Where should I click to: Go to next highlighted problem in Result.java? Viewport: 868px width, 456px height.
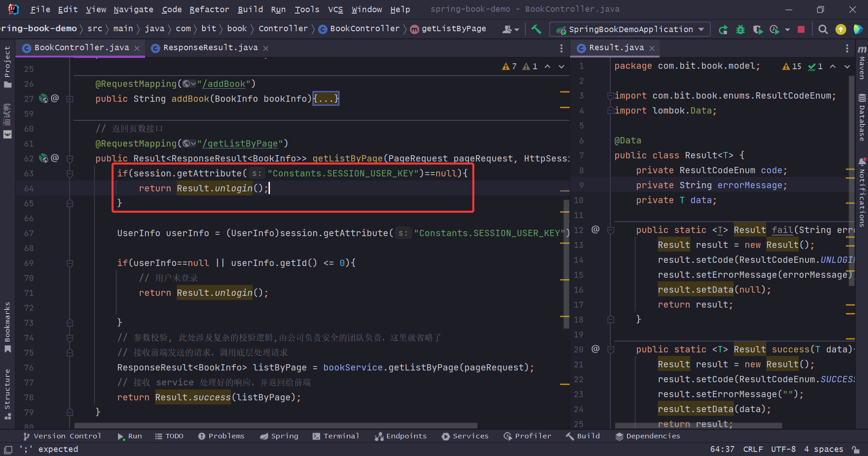pos(847,66)
